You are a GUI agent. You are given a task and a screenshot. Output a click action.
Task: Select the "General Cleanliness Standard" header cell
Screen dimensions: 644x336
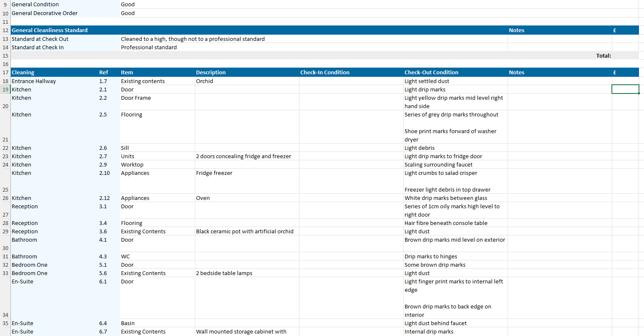pyautogui.click(x=50, y=30)
